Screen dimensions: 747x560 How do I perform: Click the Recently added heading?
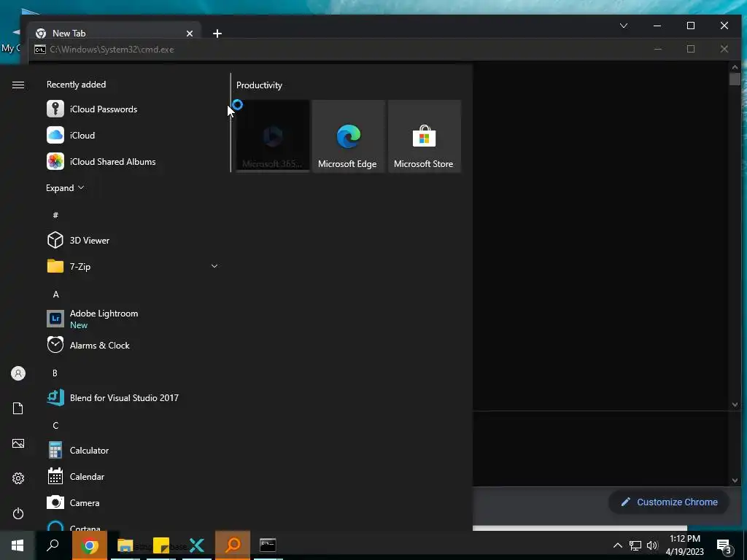tap(76, 85)
